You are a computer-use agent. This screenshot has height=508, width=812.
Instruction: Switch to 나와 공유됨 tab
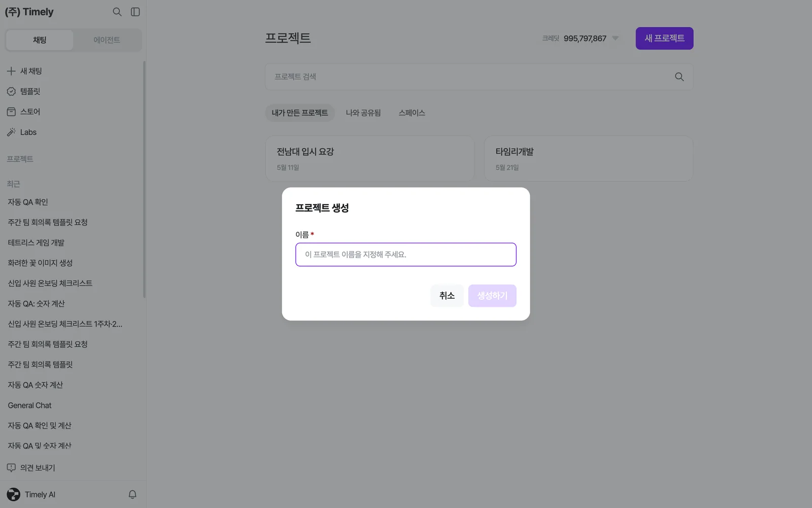tap(363, 113)
